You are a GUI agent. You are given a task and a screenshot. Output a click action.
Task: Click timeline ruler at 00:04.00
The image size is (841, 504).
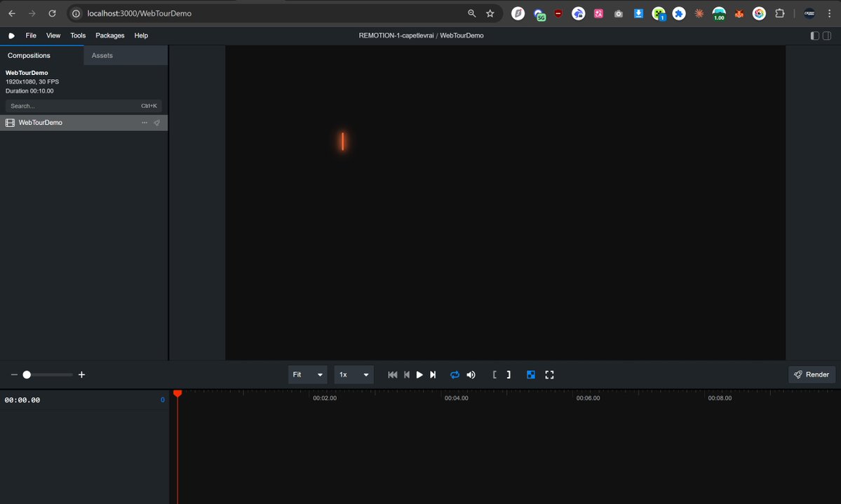pyautogui.click(x=457, y=398)
